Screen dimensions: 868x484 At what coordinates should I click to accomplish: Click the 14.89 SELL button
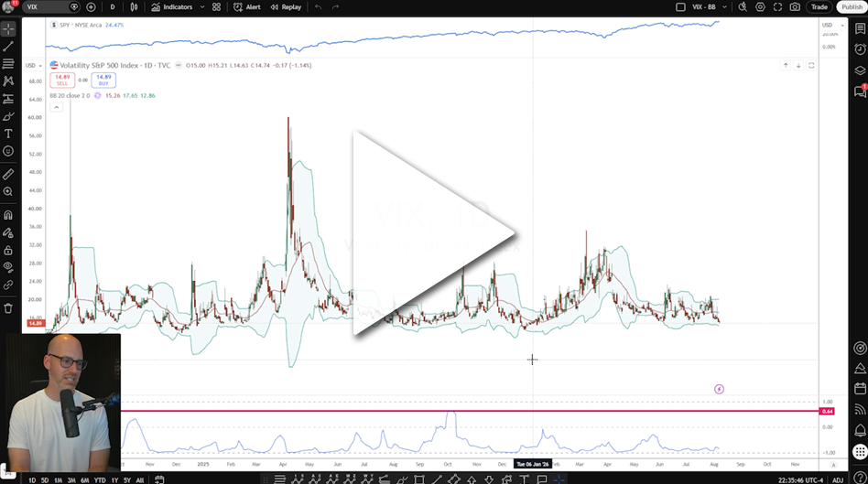click(62, 81)
